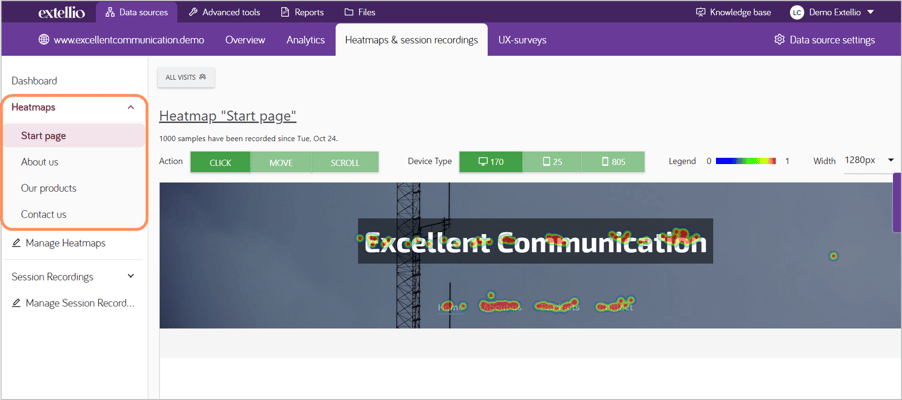Click the heatmap legend color gradient
This screenshot has height=400, width=902.
click(746, 161)
